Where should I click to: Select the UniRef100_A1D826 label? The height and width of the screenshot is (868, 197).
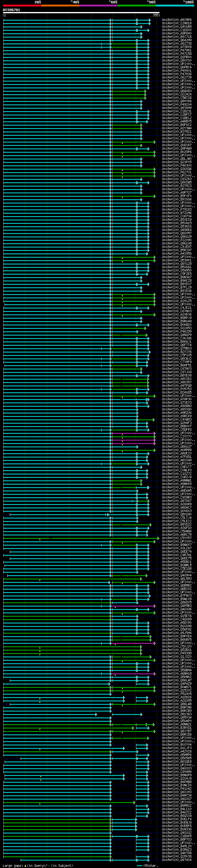coord(177,697)
